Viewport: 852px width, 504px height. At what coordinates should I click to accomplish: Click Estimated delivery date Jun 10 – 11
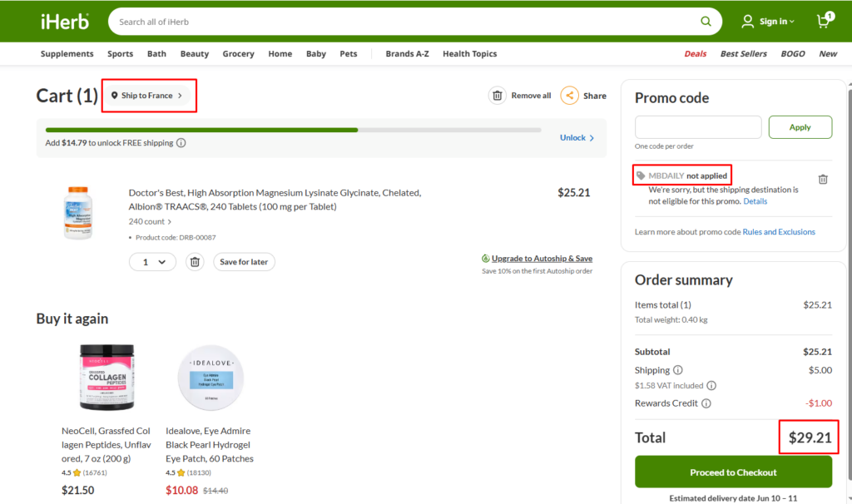click(x=733, y=498)
